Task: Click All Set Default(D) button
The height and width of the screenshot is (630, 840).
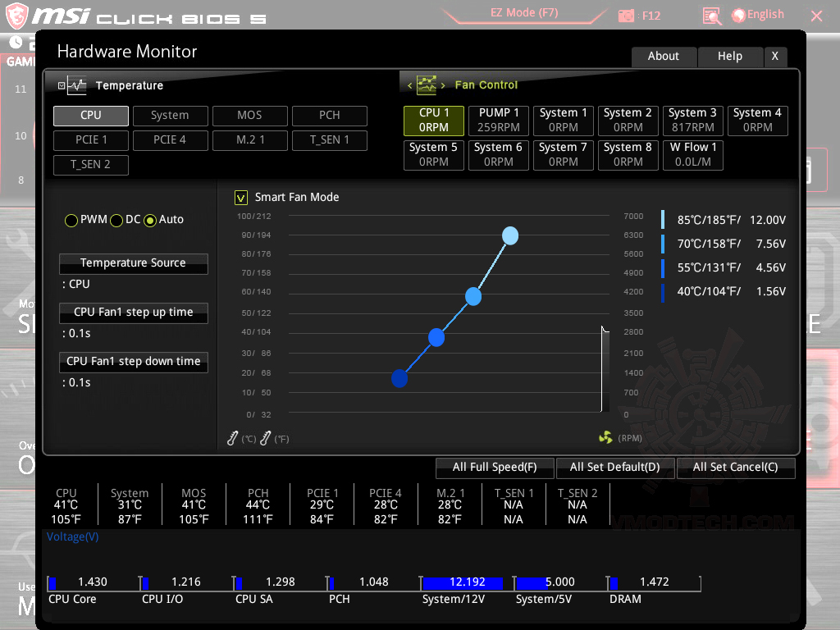Action: point(615,468)
